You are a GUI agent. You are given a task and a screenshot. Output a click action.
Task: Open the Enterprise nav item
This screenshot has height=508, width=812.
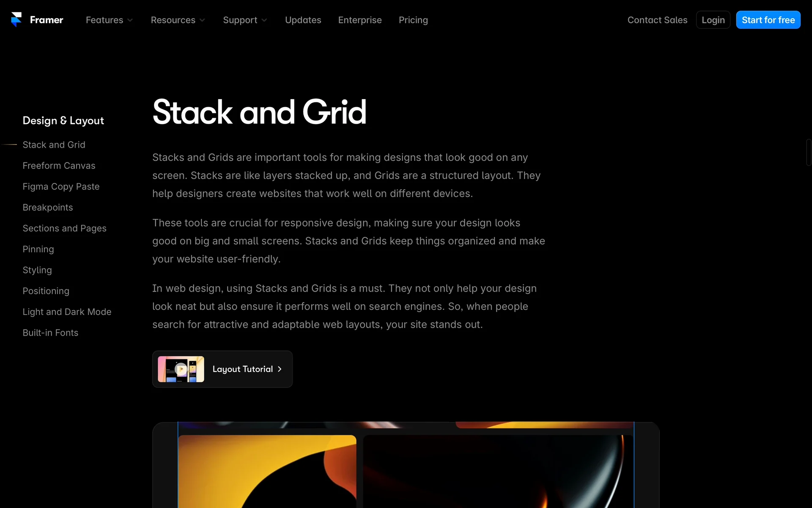359,20
